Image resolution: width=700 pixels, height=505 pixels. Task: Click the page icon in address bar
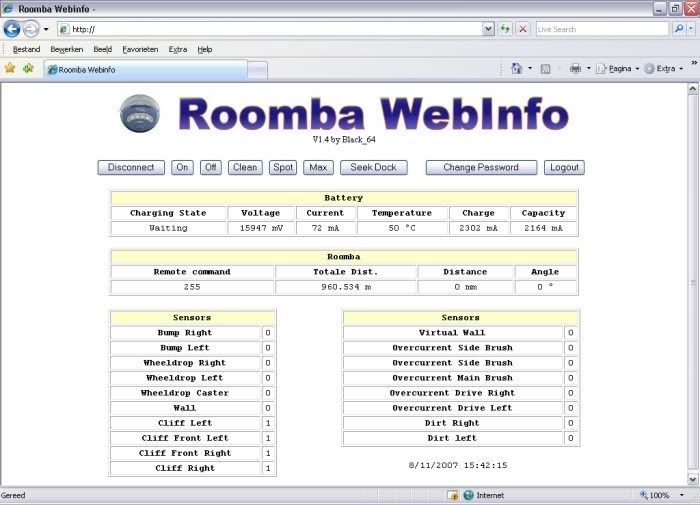pyautogui.click(x=64, y=29)
